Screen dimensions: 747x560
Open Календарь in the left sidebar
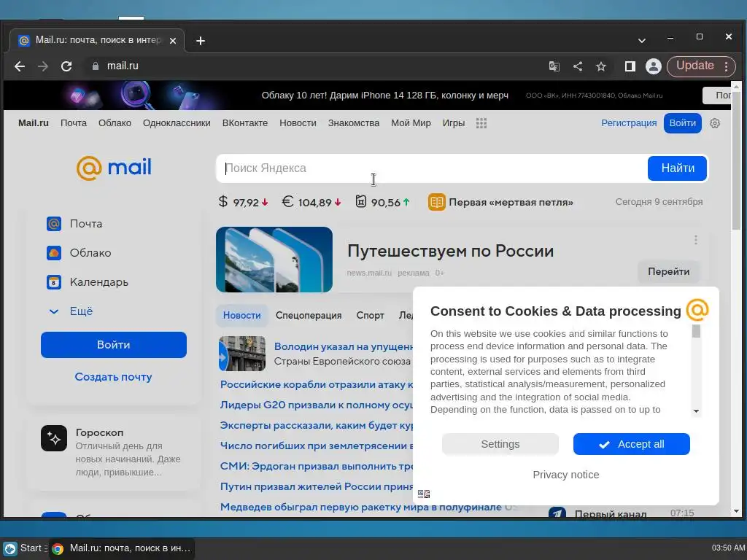88,282
